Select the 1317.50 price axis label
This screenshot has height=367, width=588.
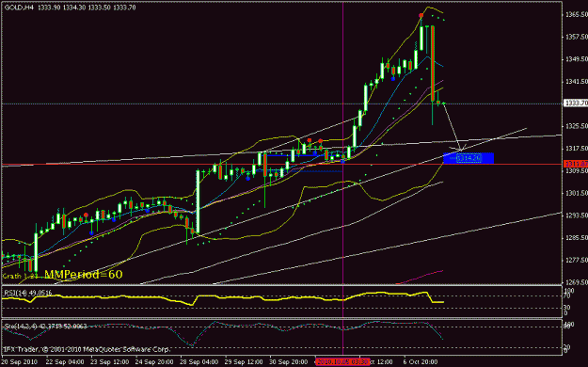click(x=577, y=149)
